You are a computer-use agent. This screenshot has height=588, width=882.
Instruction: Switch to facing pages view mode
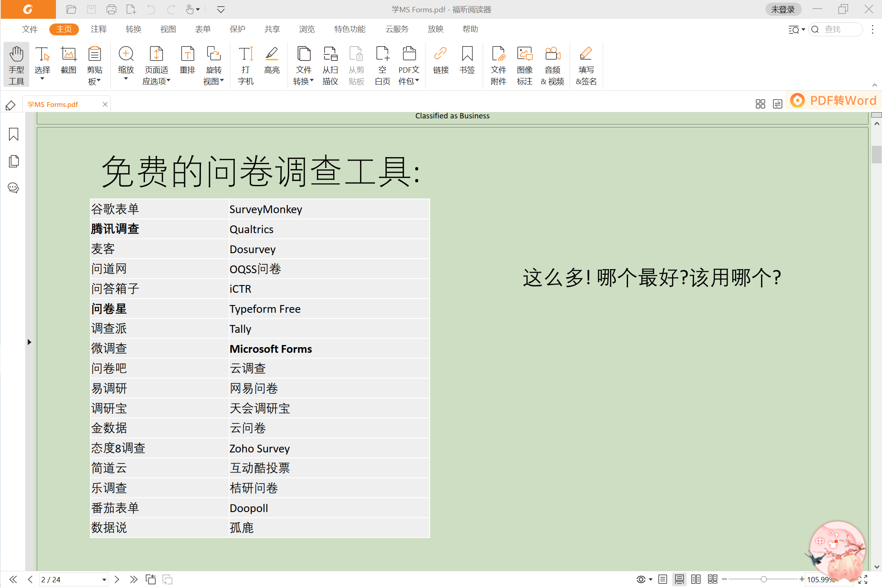(696, 579)
